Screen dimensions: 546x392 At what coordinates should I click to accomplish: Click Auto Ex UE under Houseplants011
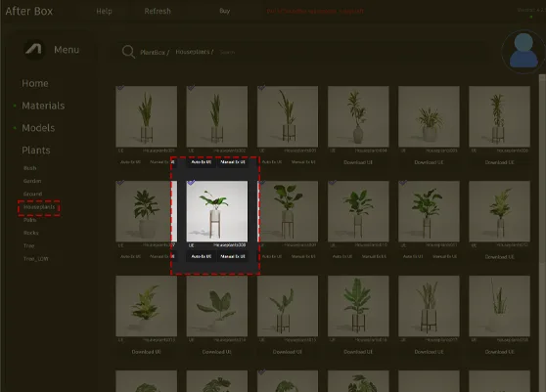pyautogui.click(x=413, y=257)
